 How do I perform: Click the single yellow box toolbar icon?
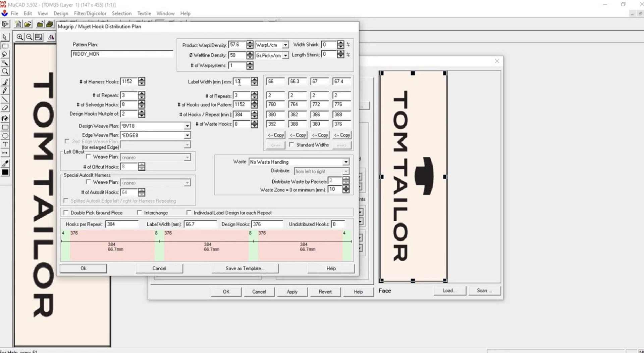[40, 24]
